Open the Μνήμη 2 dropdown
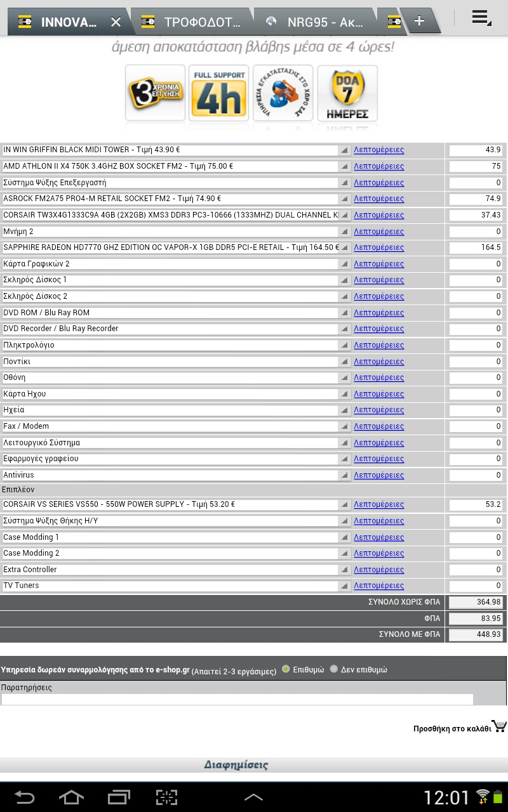Screen dimensions: 508x812 pos(177,232)
